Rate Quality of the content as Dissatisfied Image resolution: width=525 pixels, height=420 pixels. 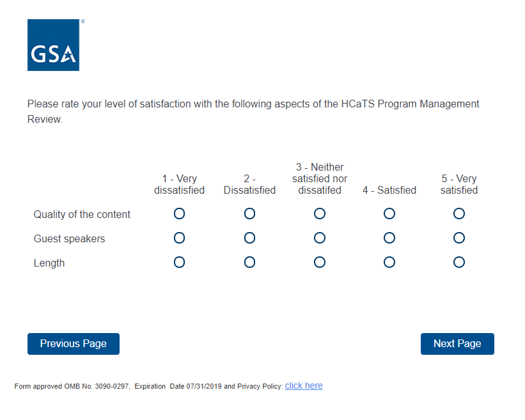pos(249,214)
